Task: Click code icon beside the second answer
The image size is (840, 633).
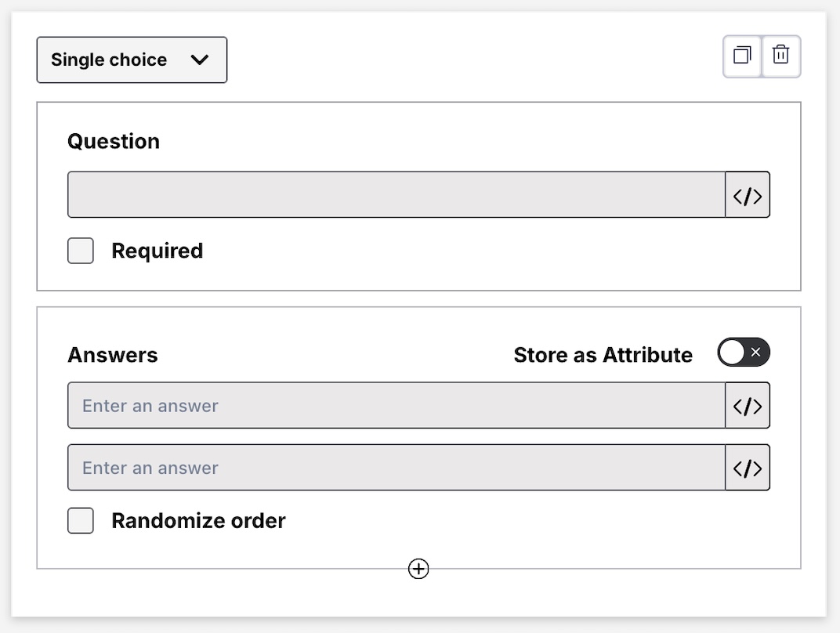Action: [x=748, y=468]
